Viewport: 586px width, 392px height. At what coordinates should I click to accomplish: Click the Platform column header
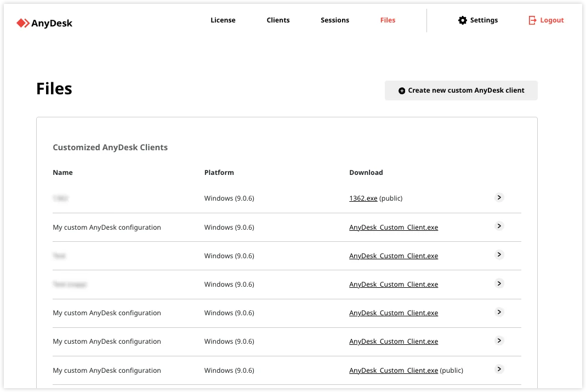(x=219, y=173)
